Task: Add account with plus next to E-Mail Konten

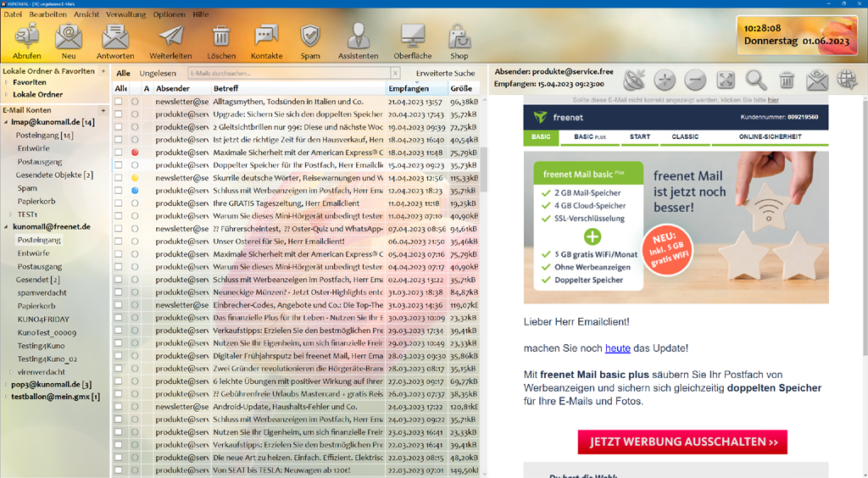Action: [103, 110]
